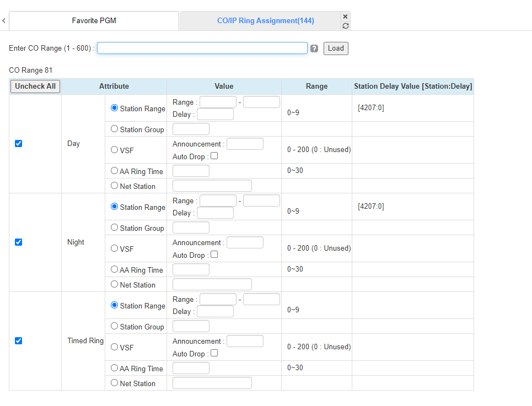
Task: Disable the Timed Ring checkbox
Action: (x=18, y=340)
